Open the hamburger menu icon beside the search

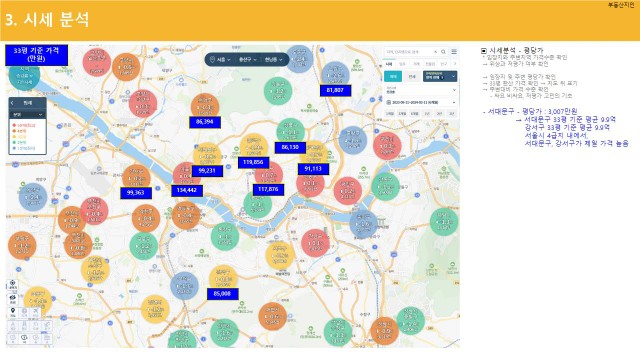[x=454, y=51]
